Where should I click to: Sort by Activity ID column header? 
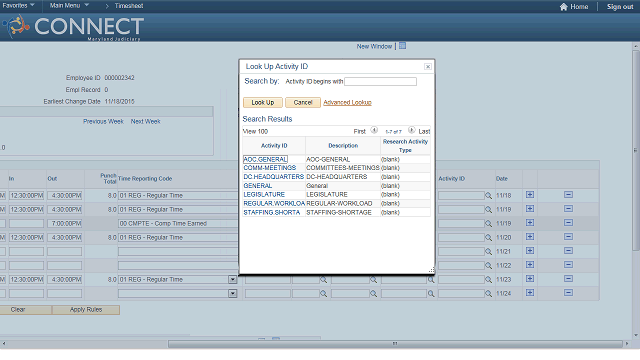(274, 146)
